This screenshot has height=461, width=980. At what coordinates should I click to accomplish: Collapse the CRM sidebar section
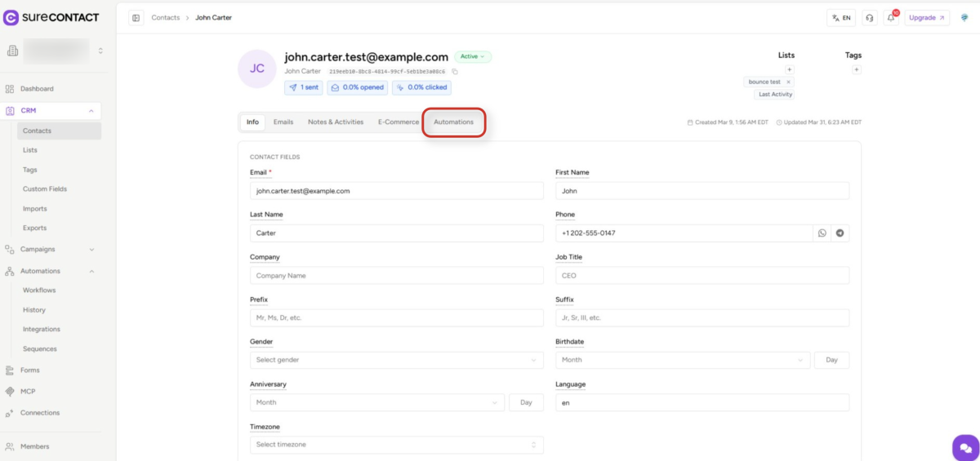tap(91, 110)
